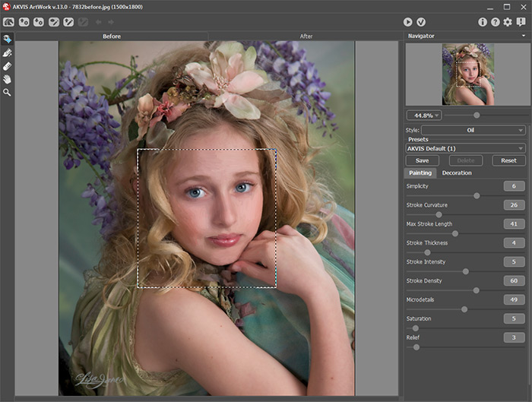Open the program info dialog
Image resolution: width=532 pixels, height=402 pixels.
[482, 22]
